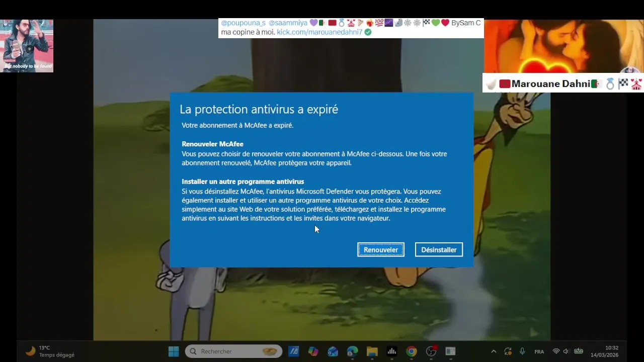
Task: Click the battery status tray icon
Action: (x=579, y=351)
